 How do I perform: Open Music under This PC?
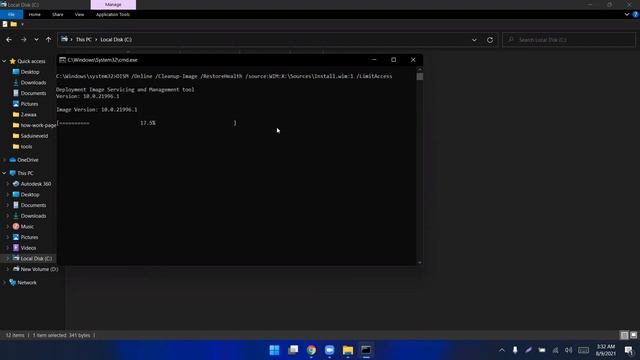[27, 227]
